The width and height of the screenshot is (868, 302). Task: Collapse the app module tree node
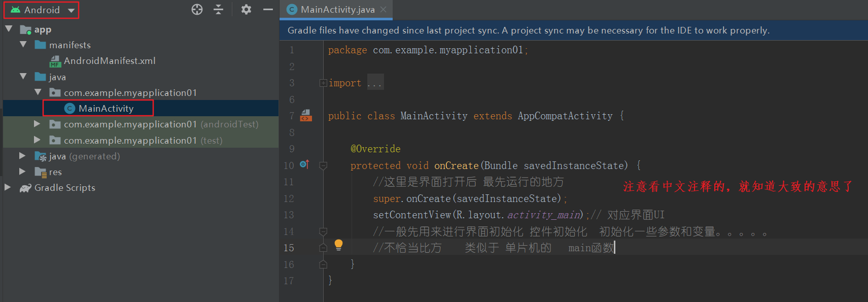[x=9, y=29]
